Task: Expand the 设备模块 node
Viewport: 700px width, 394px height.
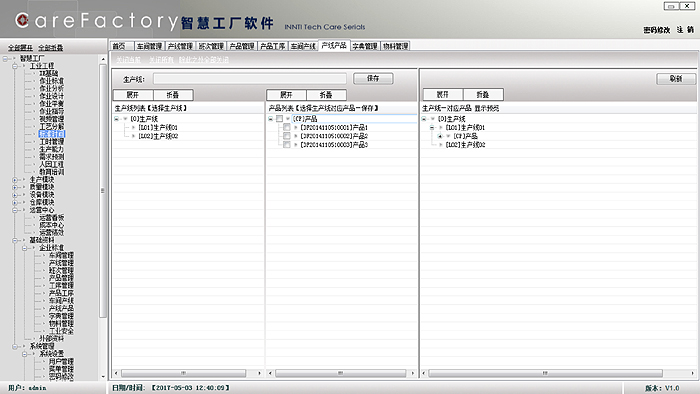Action: [x=15, y=195]
